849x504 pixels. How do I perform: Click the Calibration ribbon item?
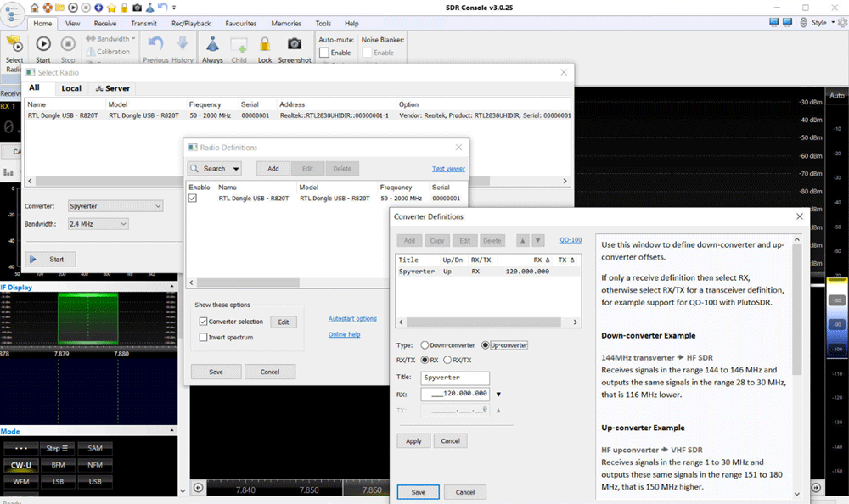(109, 52)
